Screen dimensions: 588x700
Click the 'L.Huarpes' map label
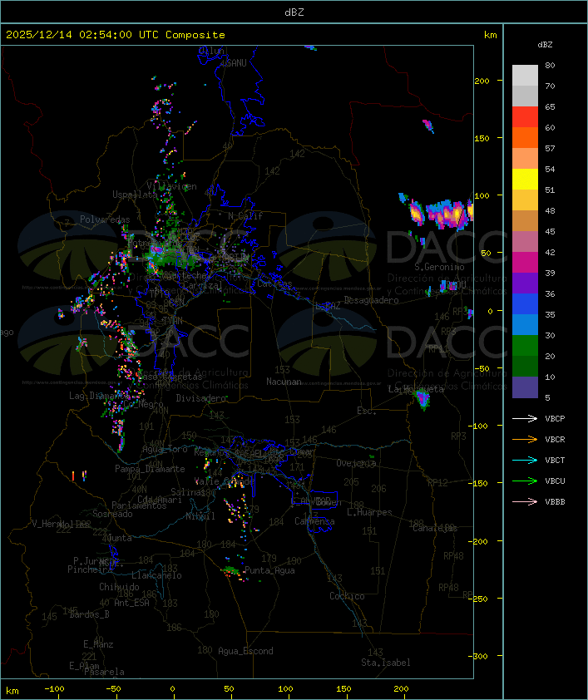coord(369,512)
